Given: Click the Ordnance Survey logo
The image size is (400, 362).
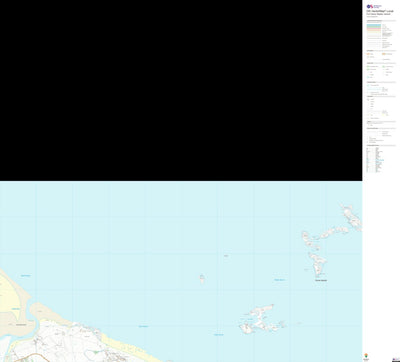Looking at the screenshot, I should [374, 6].
